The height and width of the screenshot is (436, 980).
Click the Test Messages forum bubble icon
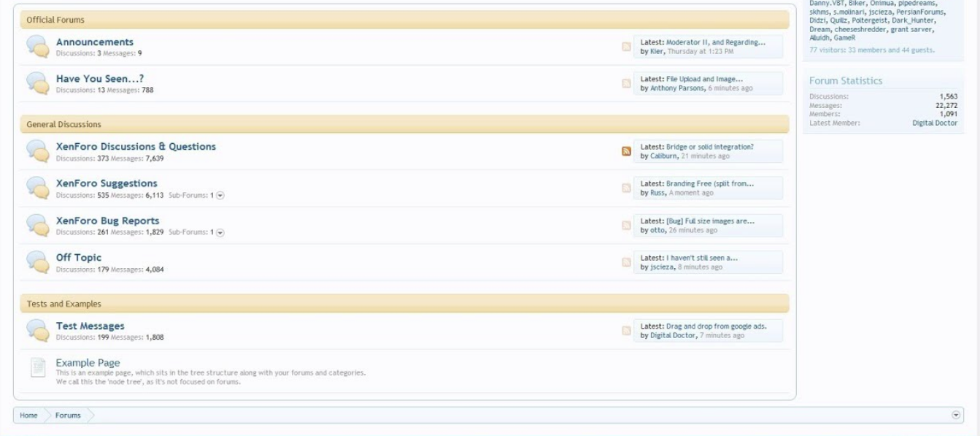pyautogui.click(x=38, y=330)
